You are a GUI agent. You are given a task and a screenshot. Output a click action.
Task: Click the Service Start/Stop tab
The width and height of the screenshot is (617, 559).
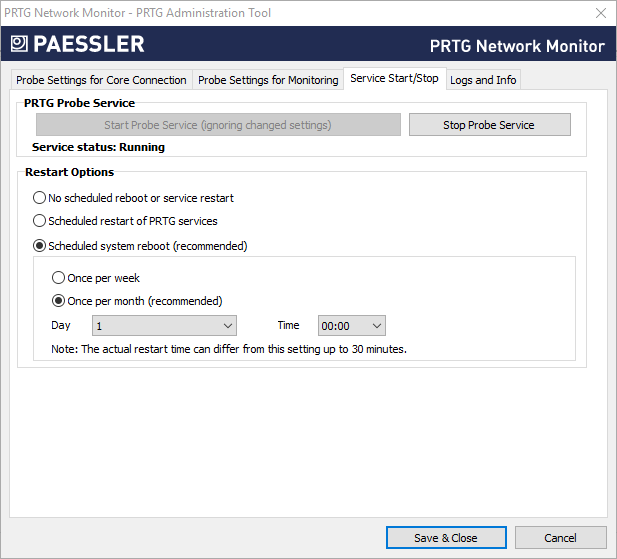click(x=394, y=78)
